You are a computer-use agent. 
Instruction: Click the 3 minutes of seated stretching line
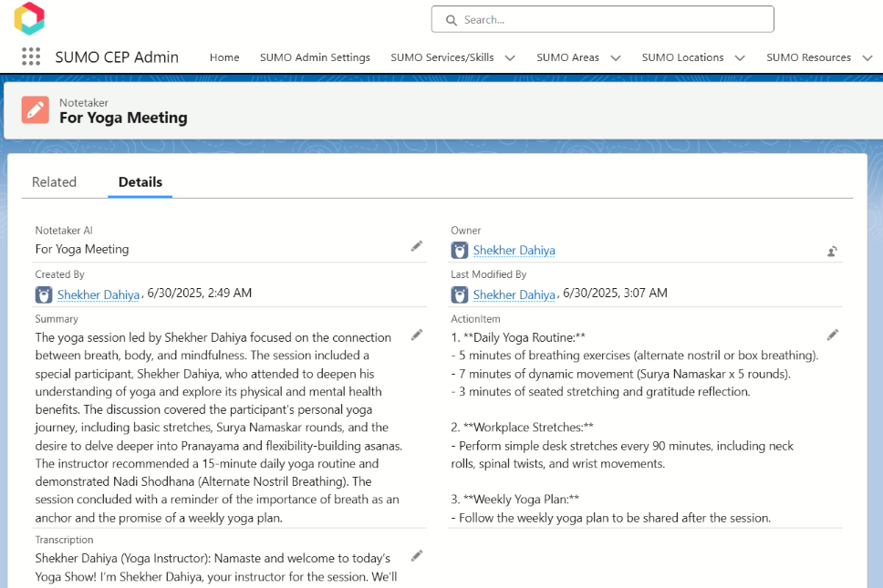coord(600,392)
